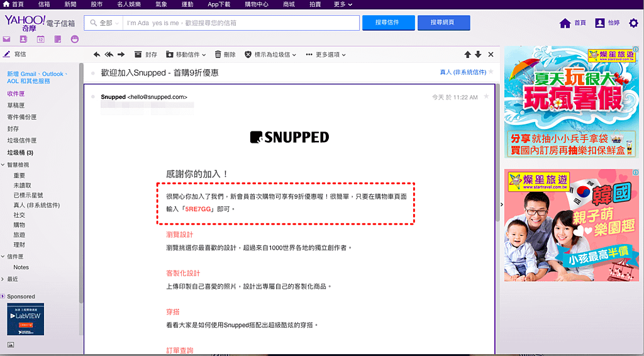Click the compose 寫信 pencil icon
This screenshot has height=356, width=644.
(x=6, y=54)
